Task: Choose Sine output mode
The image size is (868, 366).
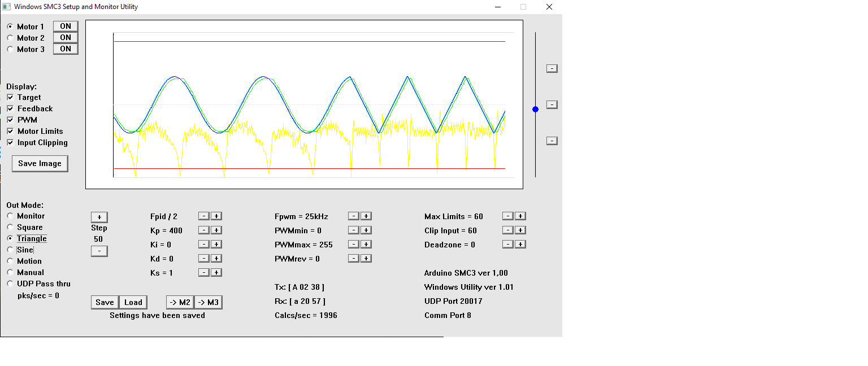Action: pyautogui.click(x=10, y=250)
